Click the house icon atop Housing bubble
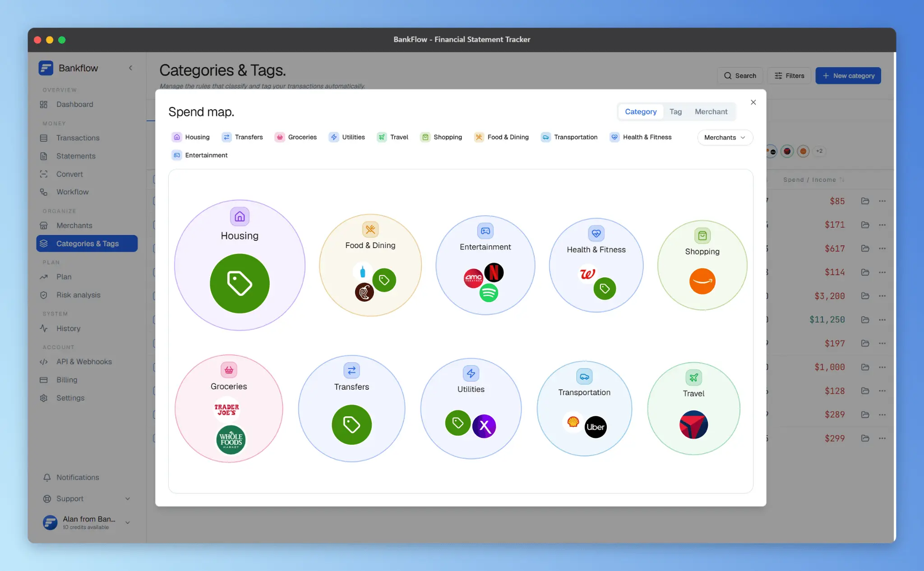The image size is (924, 571). pos(240,216)
